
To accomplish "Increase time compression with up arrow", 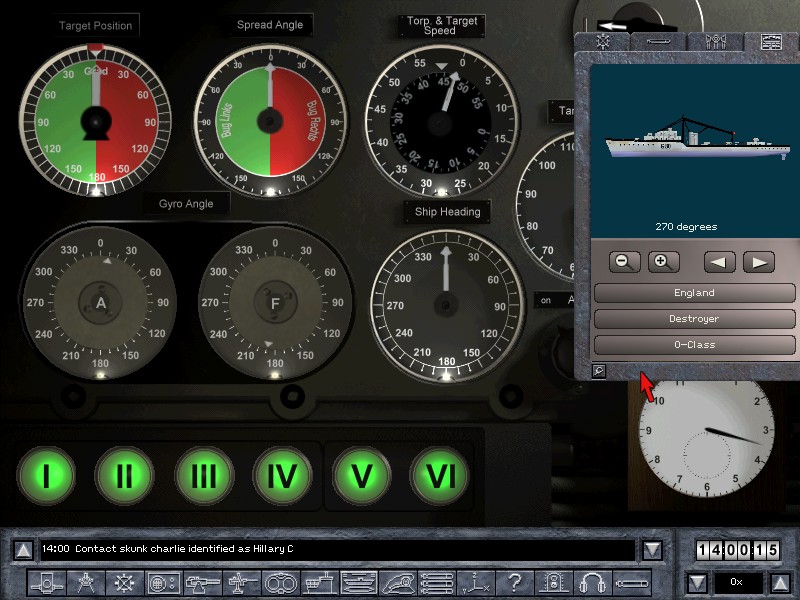I will (781, 582).
